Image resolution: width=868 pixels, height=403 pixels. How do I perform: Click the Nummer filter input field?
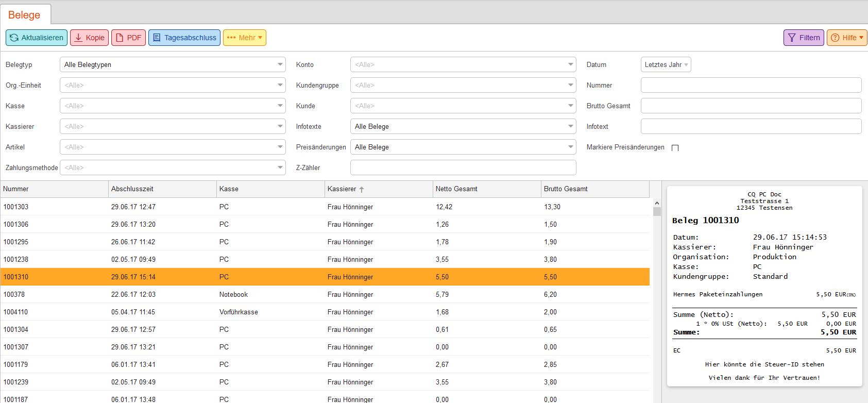pos(751,85)
